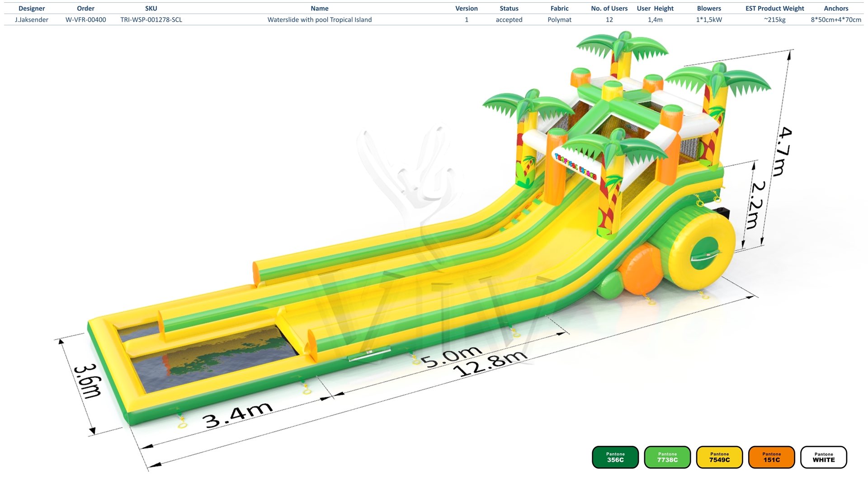This screenshot has height=488, width=868.
Task: Select the 8*50cm+4*70cm anchors value
Action: coord(836,19)
